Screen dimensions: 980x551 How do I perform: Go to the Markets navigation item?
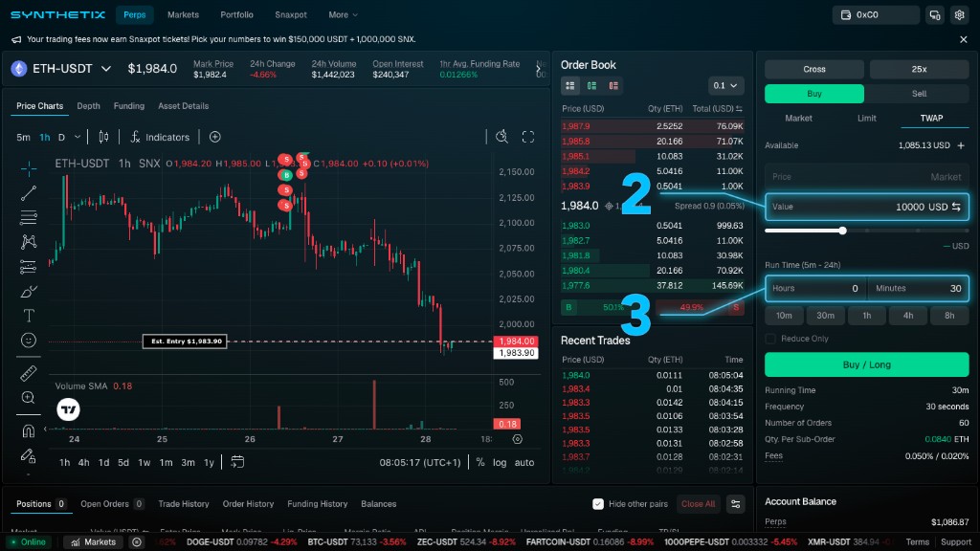[183, 15]
